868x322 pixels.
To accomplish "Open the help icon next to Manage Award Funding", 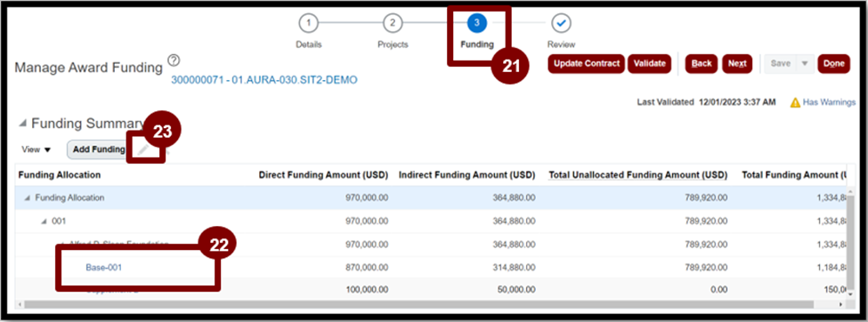I will pos(174,60).
